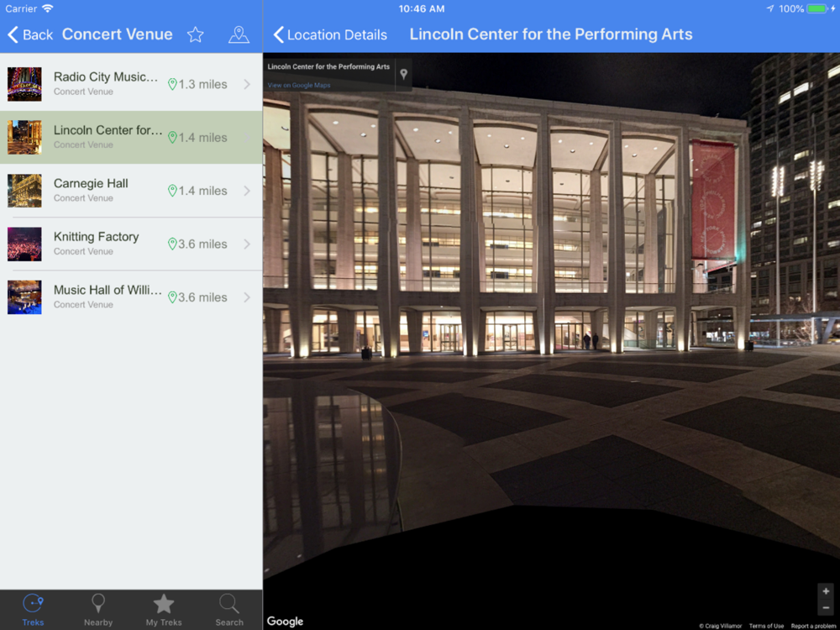Select Carnegie Hall title text
840x630 pixels.
[91, 183]
